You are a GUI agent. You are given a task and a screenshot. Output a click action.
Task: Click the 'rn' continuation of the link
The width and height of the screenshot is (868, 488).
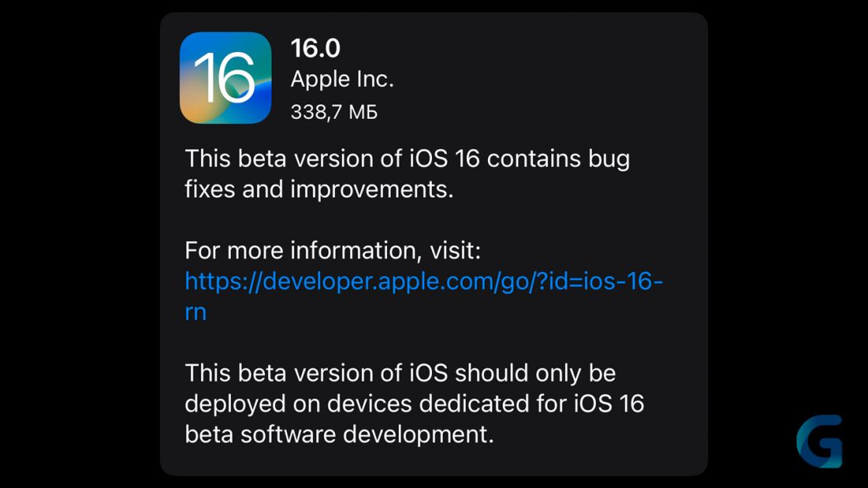point(195,312)
